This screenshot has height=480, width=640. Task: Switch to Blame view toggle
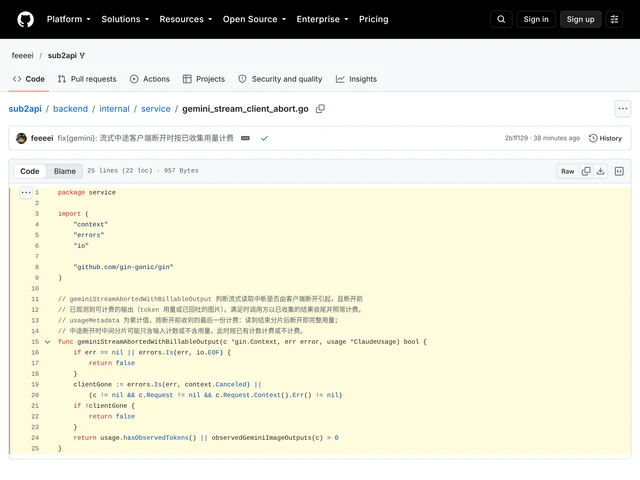coord(64,171)
